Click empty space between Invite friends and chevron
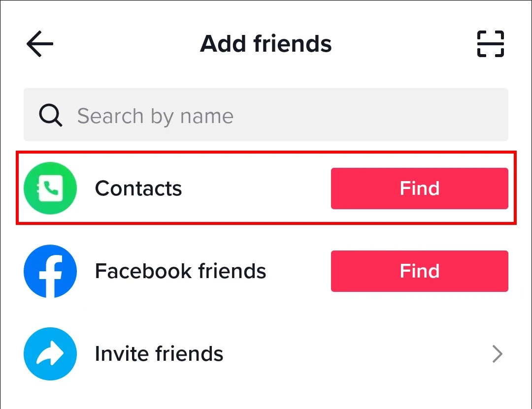Screen dimensions: 532x409 pos(355,354)
